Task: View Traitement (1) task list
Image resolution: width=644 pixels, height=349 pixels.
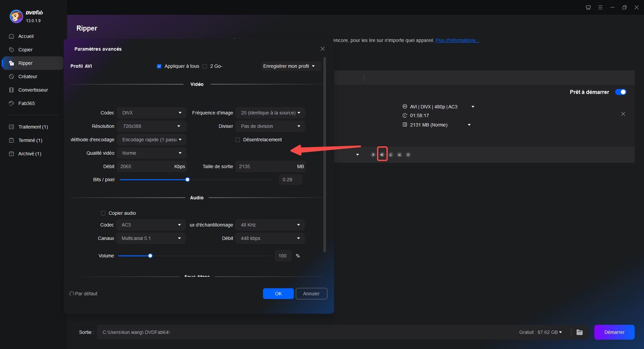Action: tap(33, 127)
